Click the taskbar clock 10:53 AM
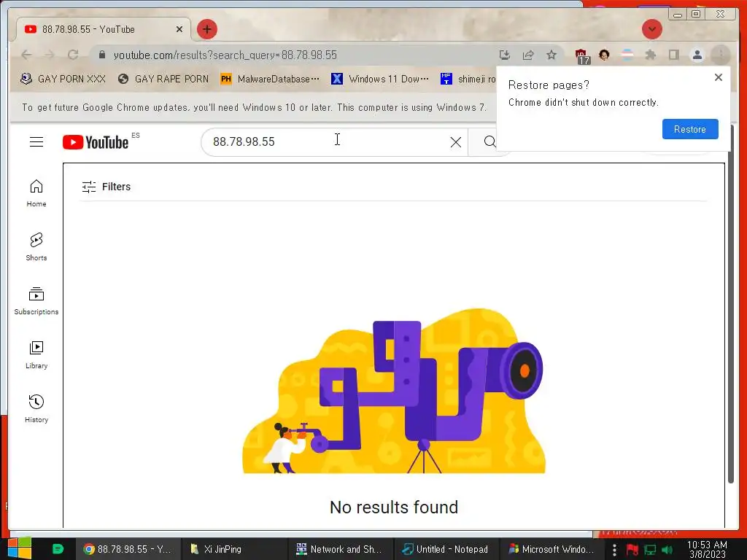 click(x=707, y=549)
